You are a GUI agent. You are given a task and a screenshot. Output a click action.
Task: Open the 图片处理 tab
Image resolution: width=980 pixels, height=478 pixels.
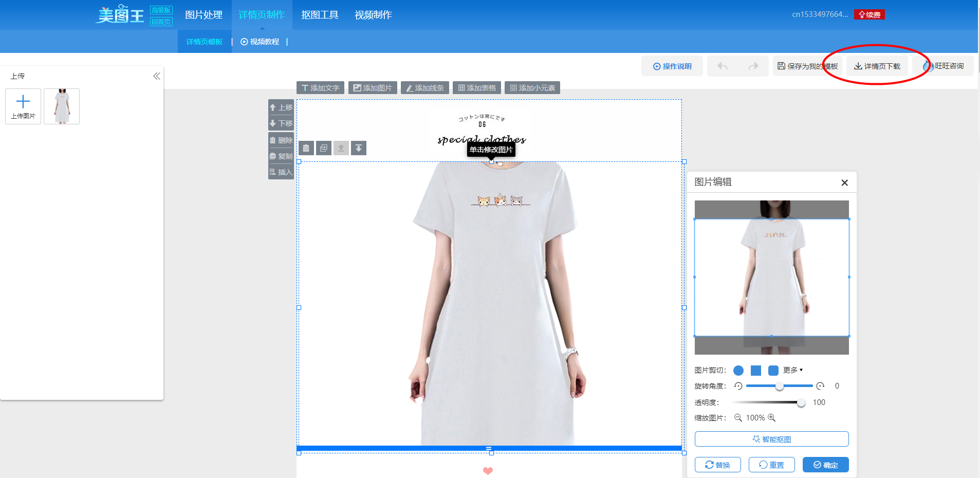click(x=204, y=15)
